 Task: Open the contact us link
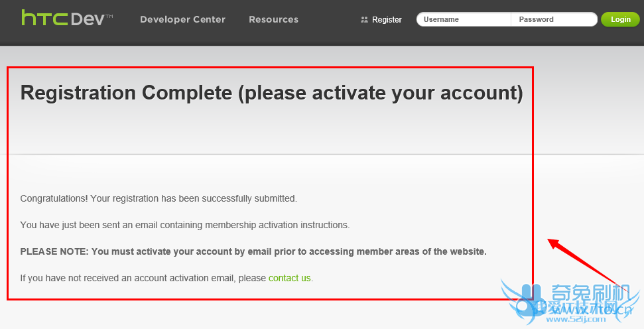point(289,278)
